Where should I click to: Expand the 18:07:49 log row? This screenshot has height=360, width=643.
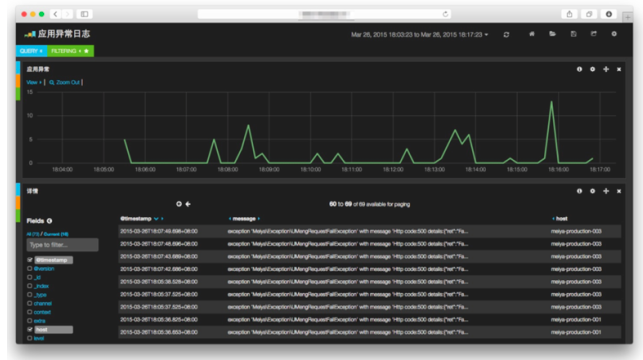[x=369, y=231]
